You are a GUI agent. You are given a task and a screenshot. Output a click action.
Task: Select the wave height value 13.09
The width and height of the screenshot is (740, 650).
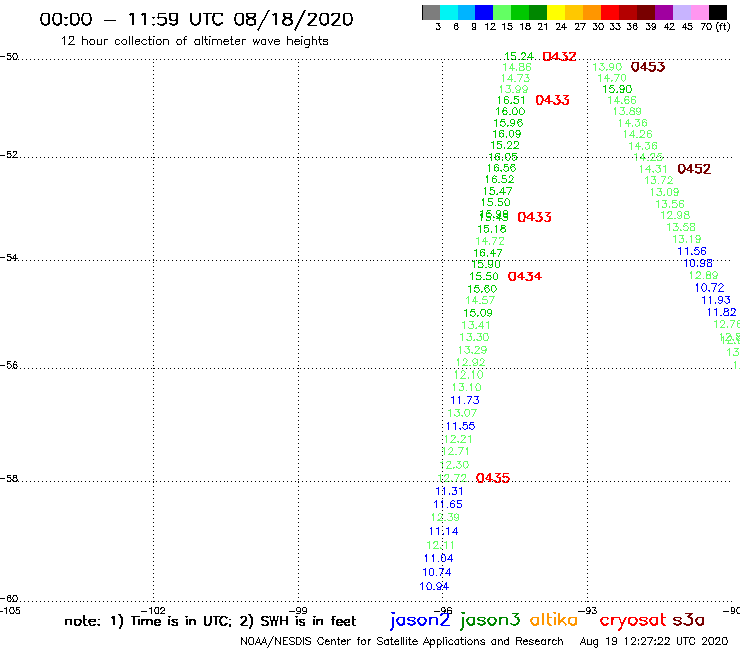coord(664,192)
